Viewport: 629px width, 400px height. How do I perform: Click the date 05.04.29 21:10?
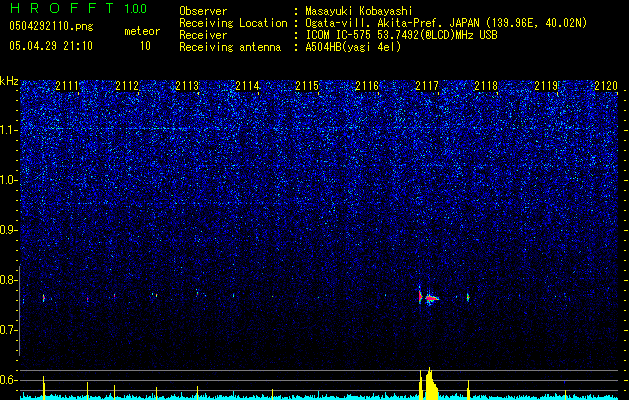[x=51, y=46]
